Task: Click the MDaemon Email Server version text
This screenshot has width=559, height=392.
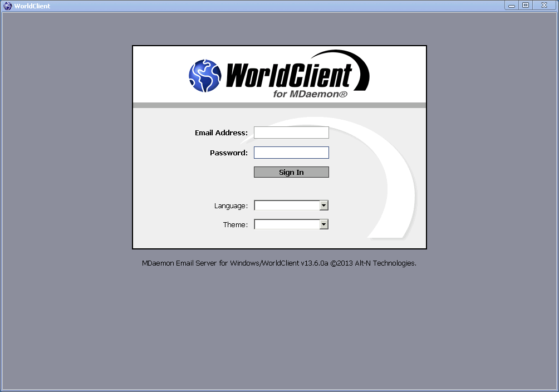Action: pos(279,263)
